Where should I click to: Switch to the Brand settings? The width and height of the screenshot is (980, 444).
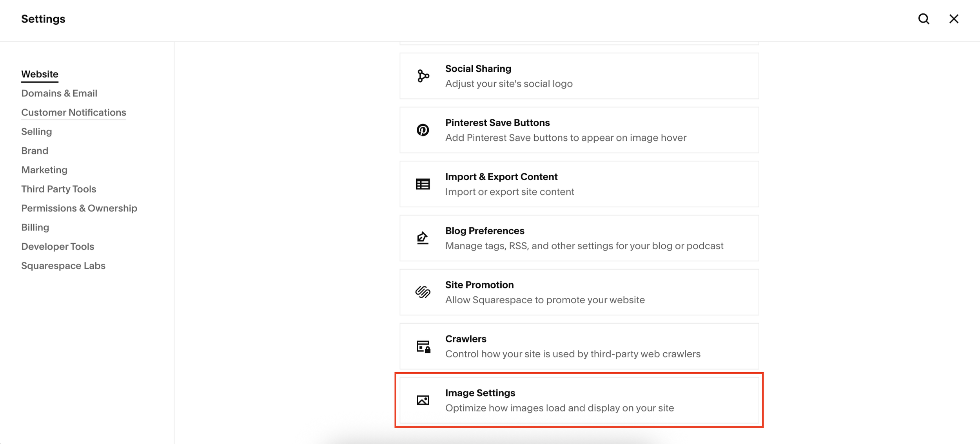click(x=34, y=151)
